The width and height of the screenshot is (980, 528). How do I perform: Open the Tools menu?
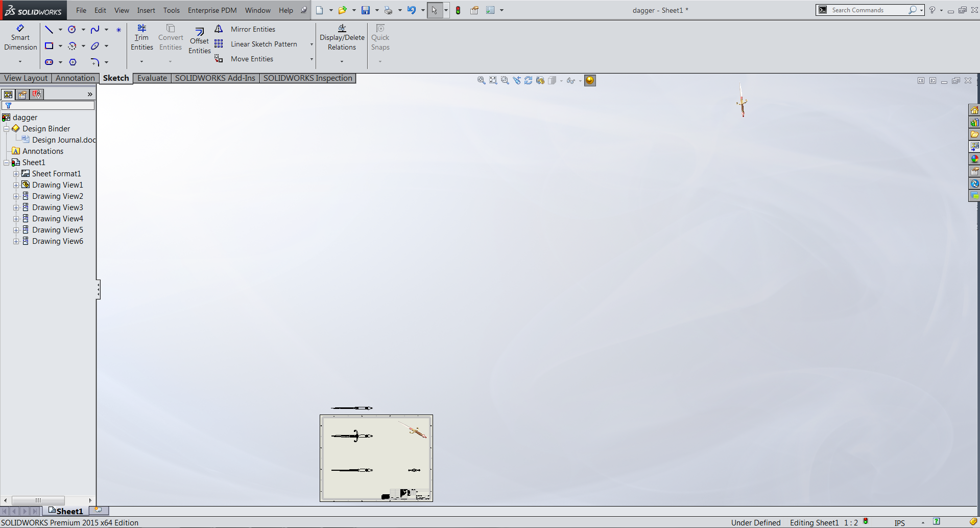(172, 10)
